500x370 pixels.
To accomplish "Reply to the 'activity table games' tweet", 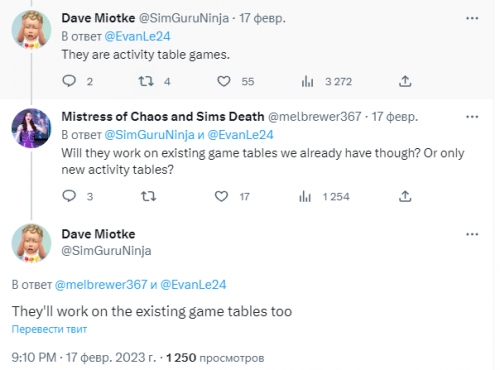I will point(69,81).
